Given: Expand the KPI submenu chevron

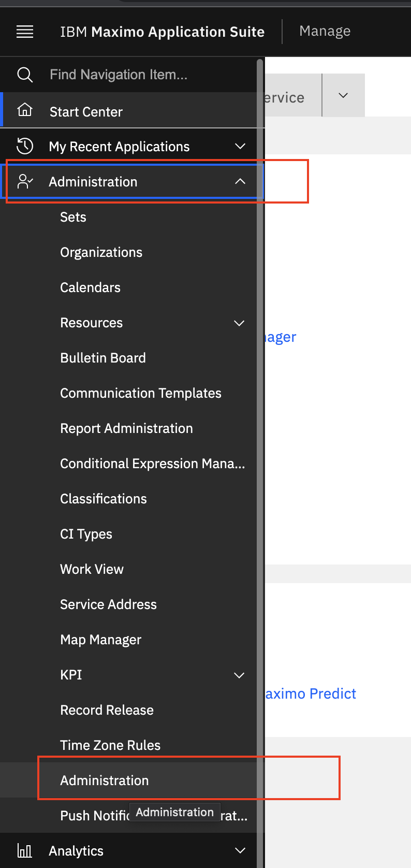Looking at the screenshot, I should [239, 675].
